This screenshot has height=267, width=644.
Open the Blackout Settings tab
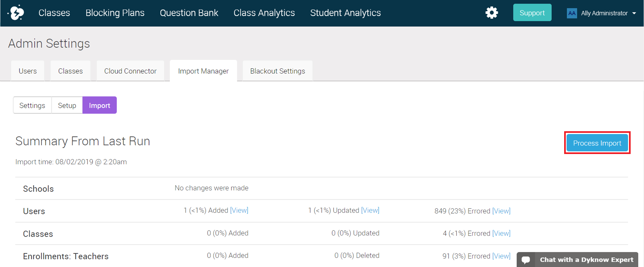pos(277,71)
